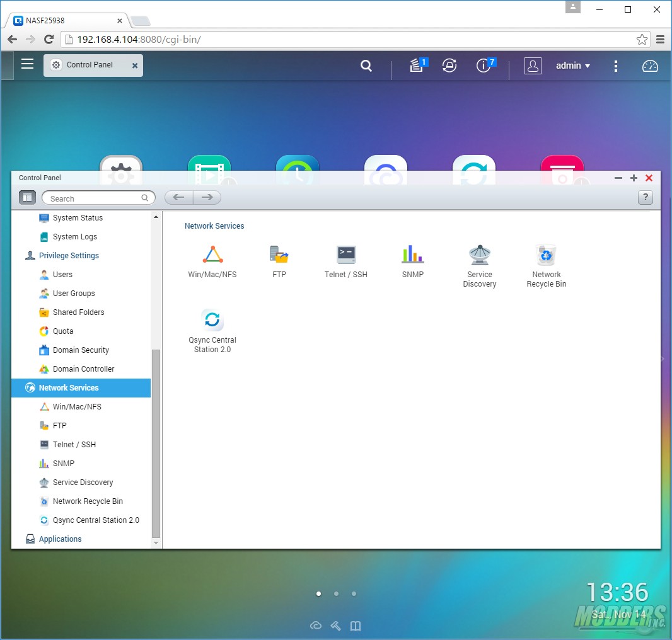Open the Telnet / SSH icon in main pane

point(346,255)
